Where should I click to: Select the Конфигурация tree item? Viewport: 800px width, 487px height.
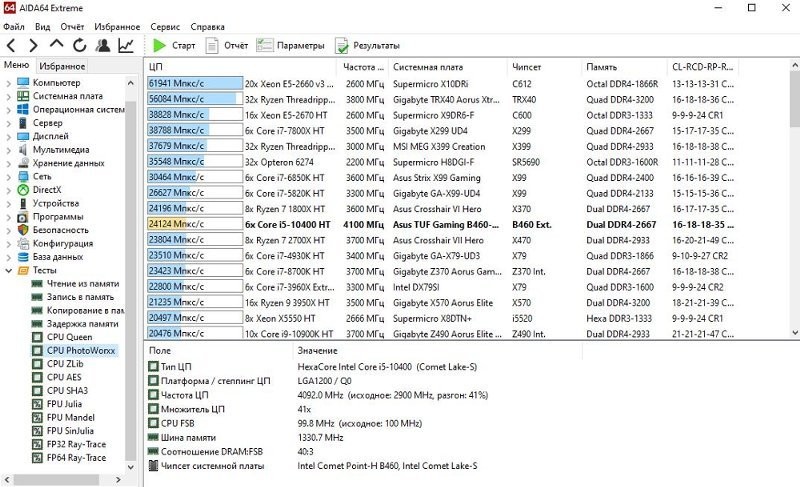pos(63,243)
